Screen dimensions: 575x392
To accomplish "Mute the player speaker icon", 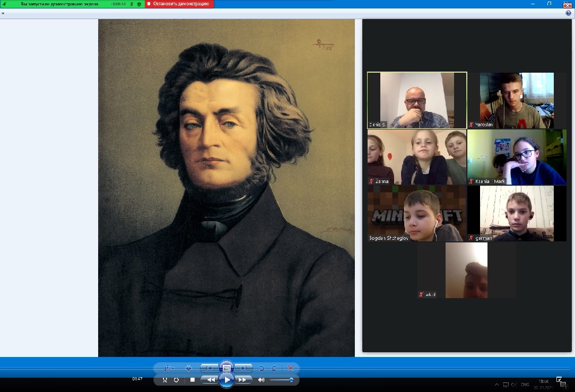I will pos(261,380).
